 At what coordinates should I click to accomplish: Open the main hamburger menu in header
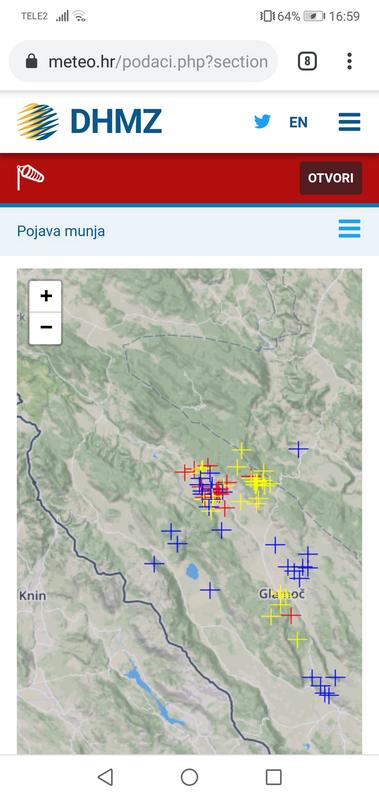pyautogui.click(x=349, y=121)
